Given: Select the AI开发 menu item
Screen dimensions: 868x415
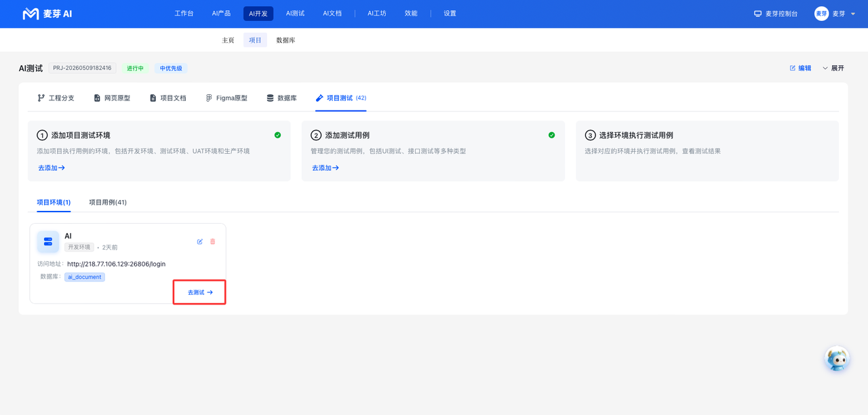Looking at the screenshot, I should coord(258,14).
